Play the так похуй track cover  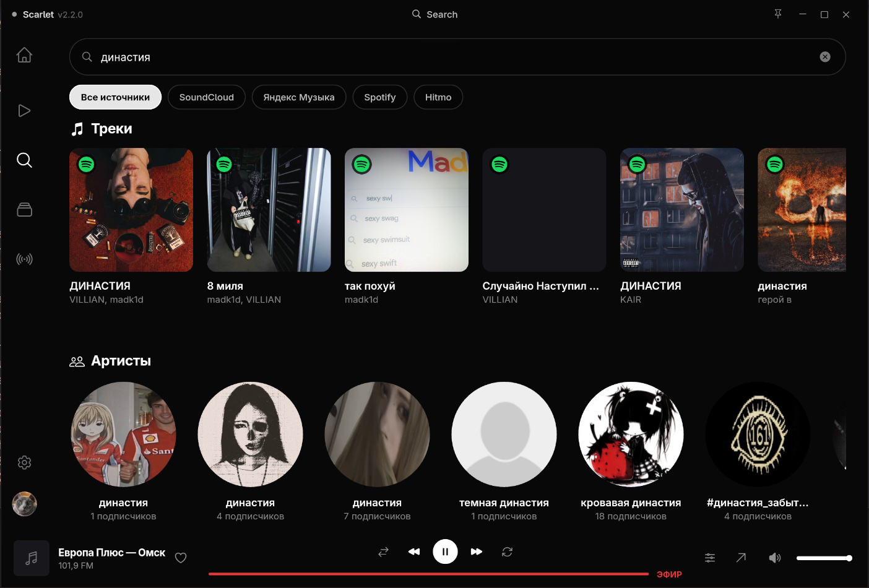[407, 210]
